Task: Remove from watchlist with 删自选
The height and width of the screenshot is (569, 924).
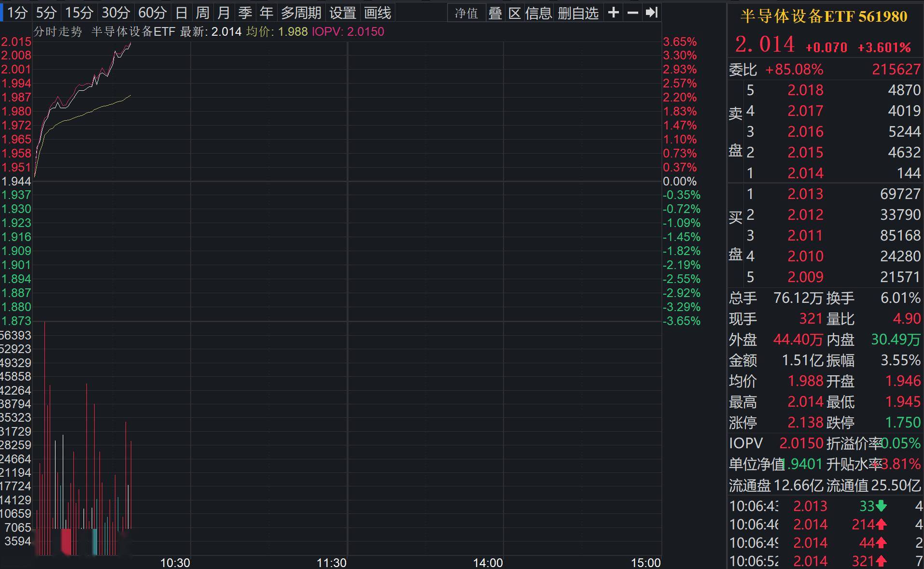Action: 578,13
